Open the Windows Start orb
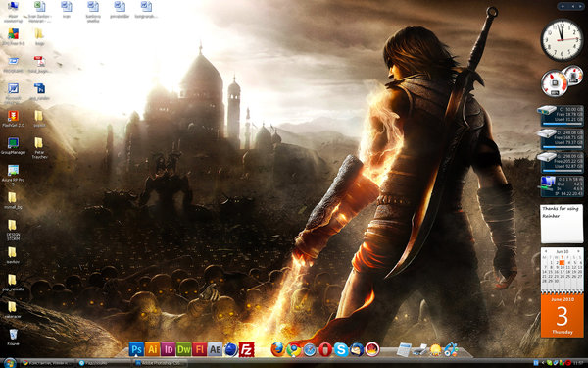The width and height of the screenshot is (588, 368). point(10,363)
